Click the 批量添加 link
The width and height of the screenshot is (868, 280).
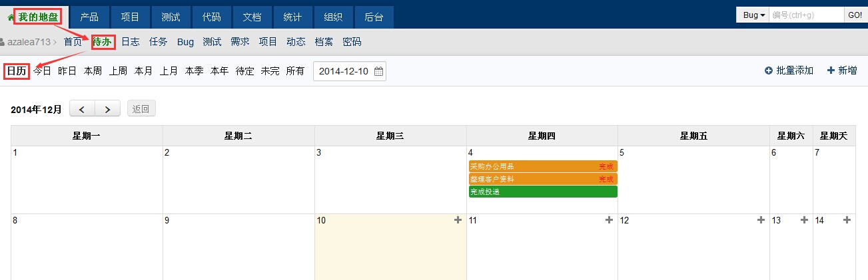tap(789, 70)
